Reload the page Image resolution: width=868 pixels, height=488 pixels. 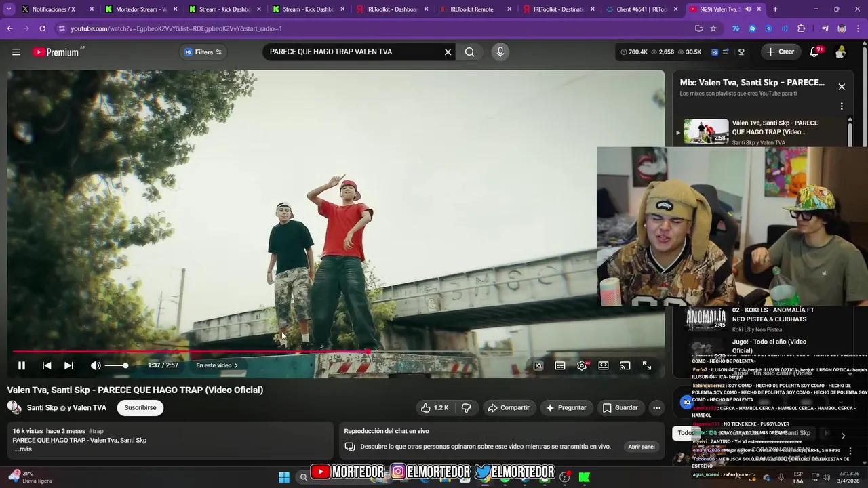tap(42, 28)
